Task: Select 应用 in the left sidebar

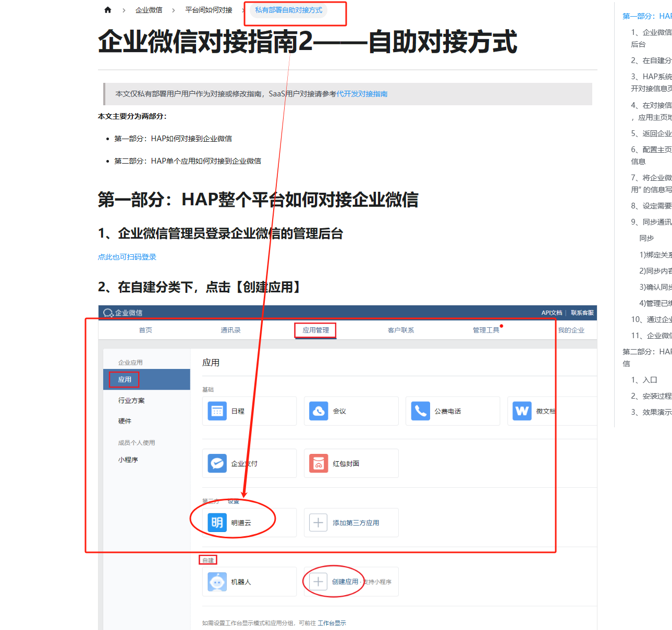Action: [x=124, y=379]
